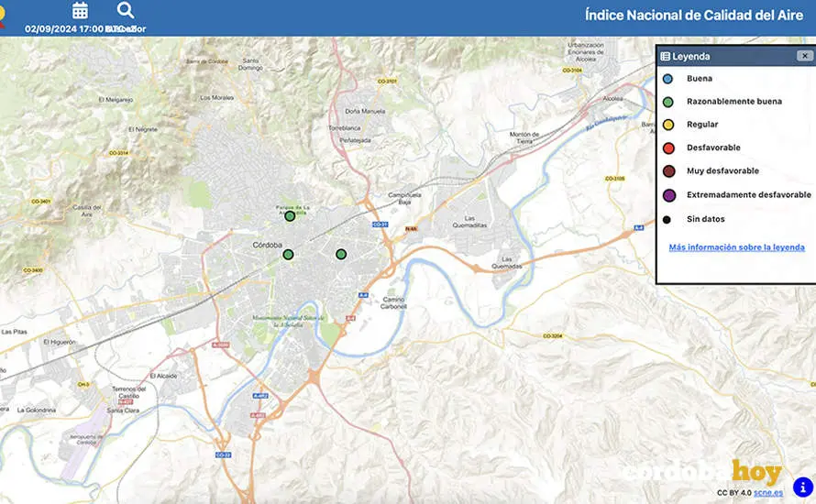Click the 'Razonablemente buena' legend text
Screen dimensions: 816x504
tap(733, 102)
